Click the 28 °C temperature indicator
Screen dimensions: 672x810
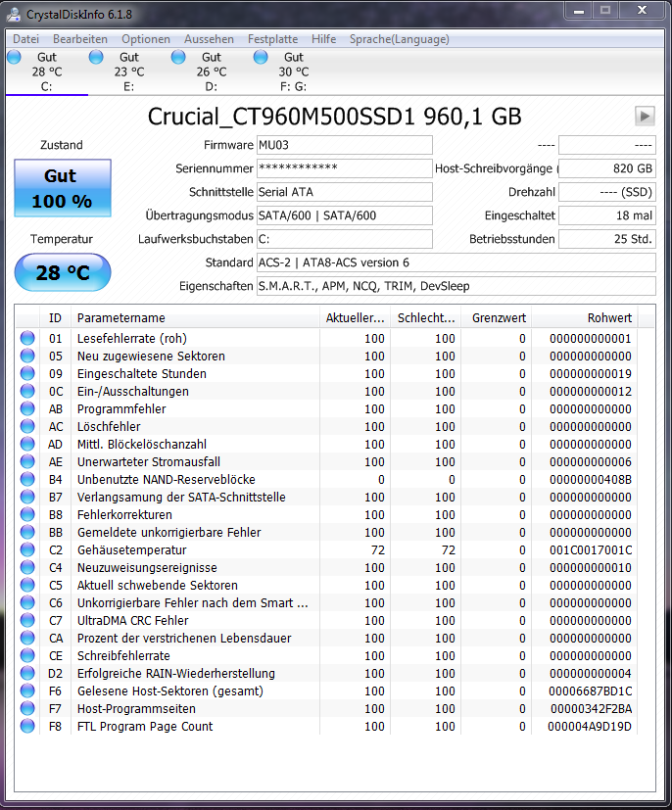[x=63, y=272]
